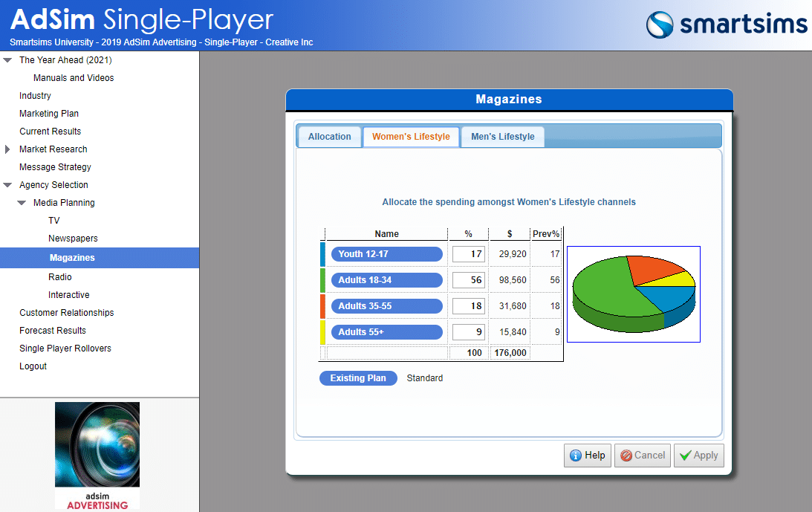Select the Adults 18-34 channel button
Screen dimensions: 812x512
(x=386, y=280)
